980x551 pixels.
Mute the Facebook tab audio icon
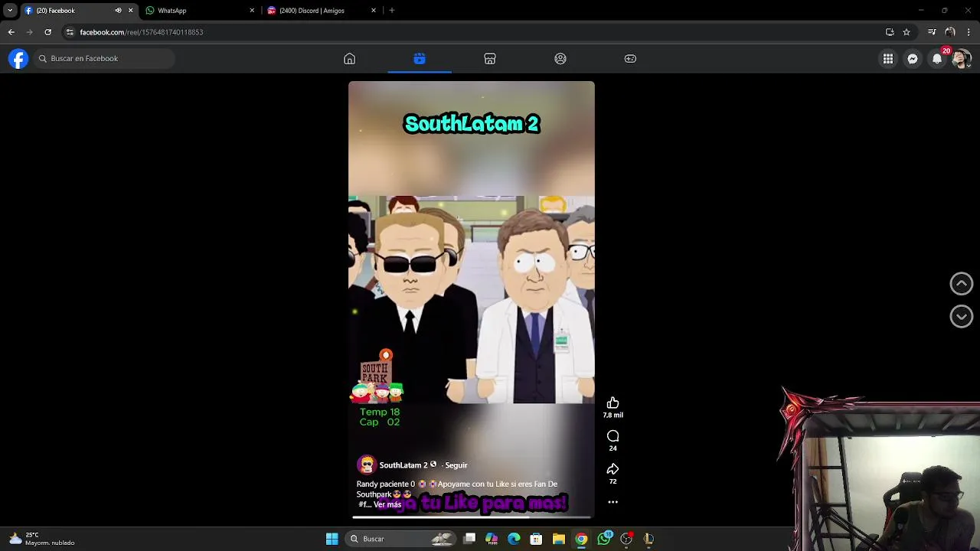(118, 11)
